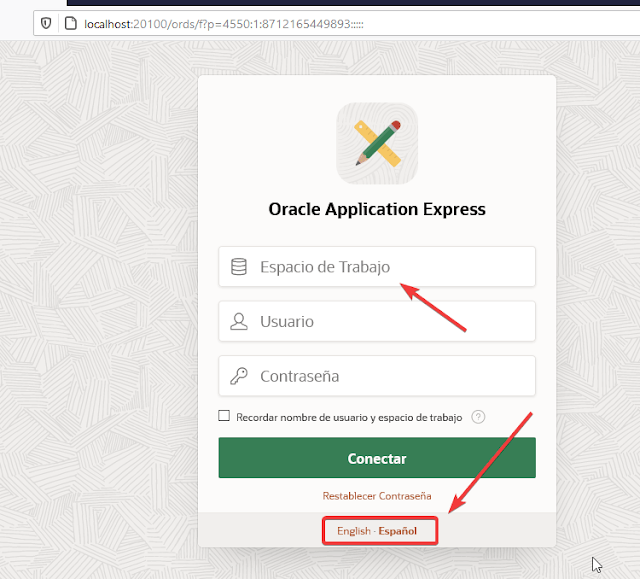Open the Restablecer Contraseña link
The width and height of the screenshot is (640, 579).
click(377, 496)
